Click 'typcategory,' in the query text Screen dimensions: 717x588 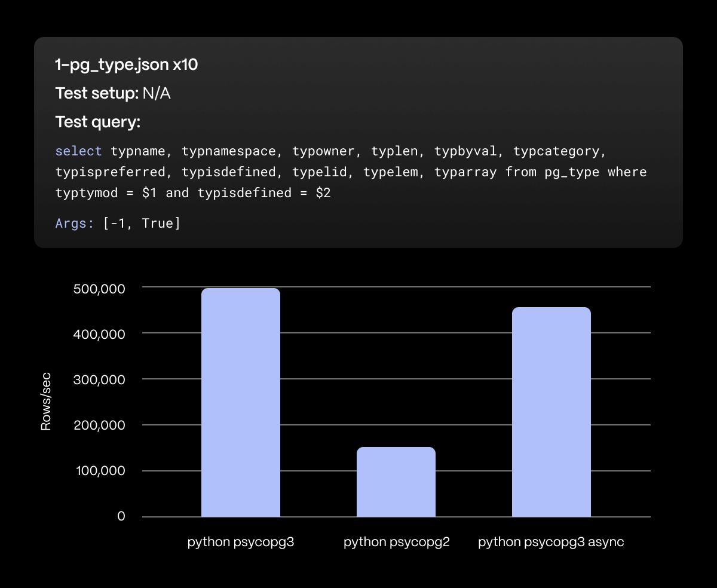tap(560, 151)
